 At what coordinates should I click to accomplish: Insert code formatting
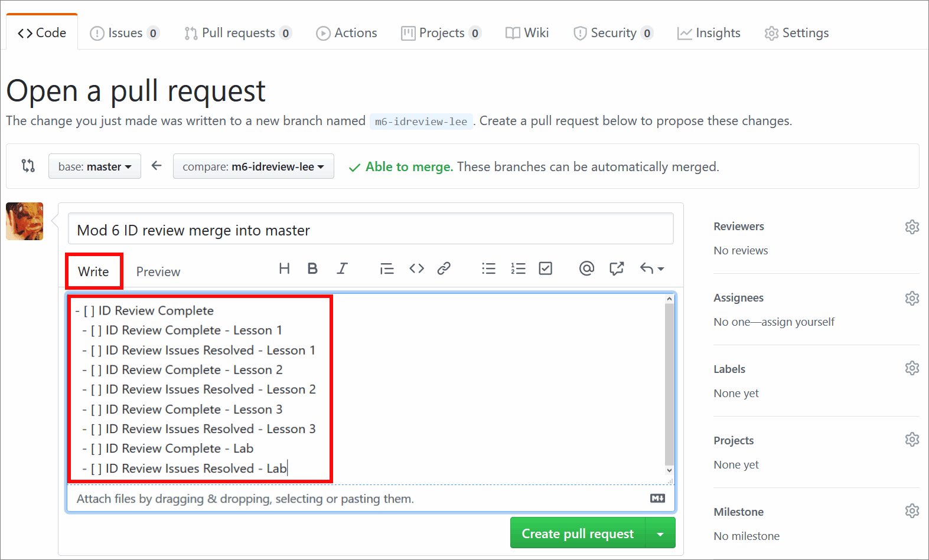point(416,268)
